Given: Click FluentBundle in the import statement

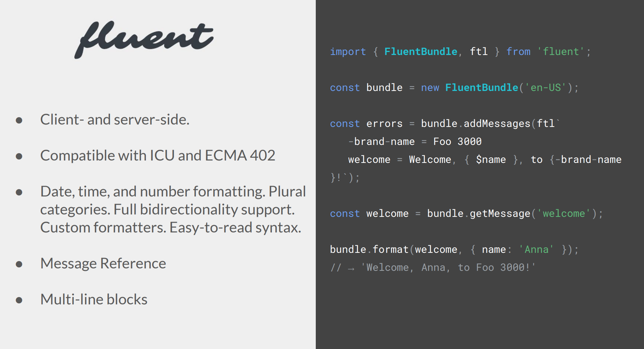Looking at the screenshot, I should [x=421, y=52].
